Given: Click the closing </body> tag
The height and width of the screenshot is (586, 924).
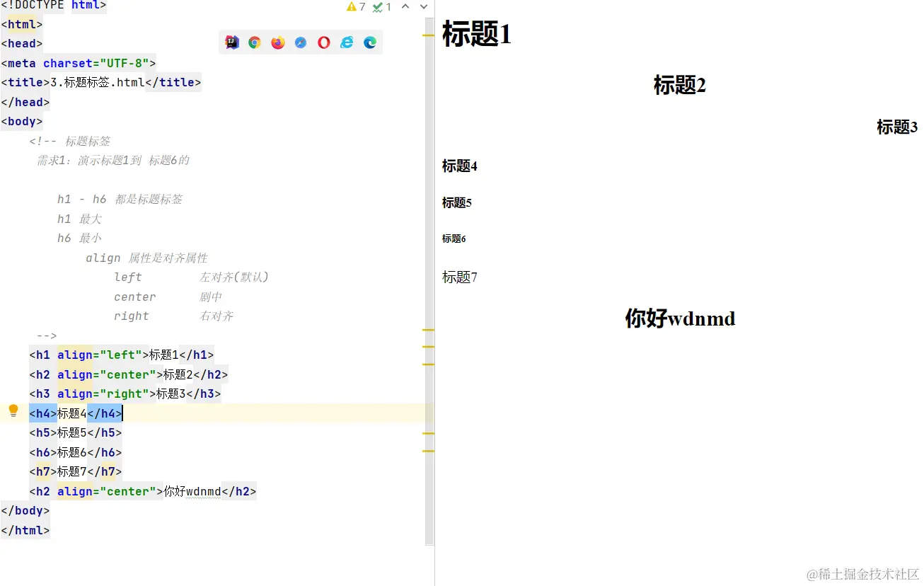Looking at the screenshot, I should coord(25,510).
